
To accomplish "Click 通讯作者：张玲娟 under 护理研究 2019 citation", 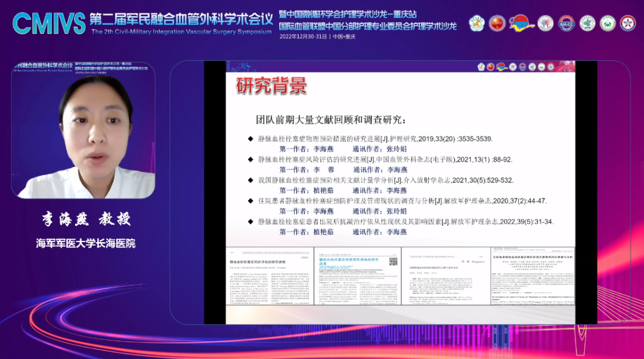I will tap(379, 149).
